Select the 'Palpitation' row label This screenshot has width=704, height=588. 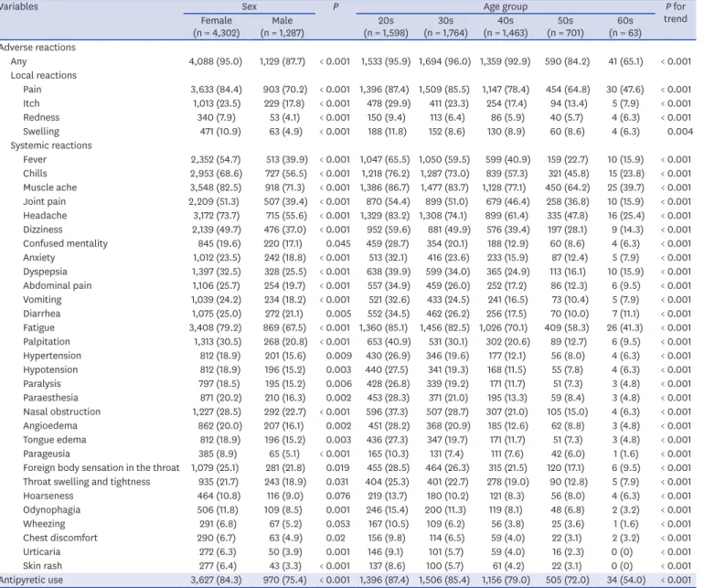(47, 341)
